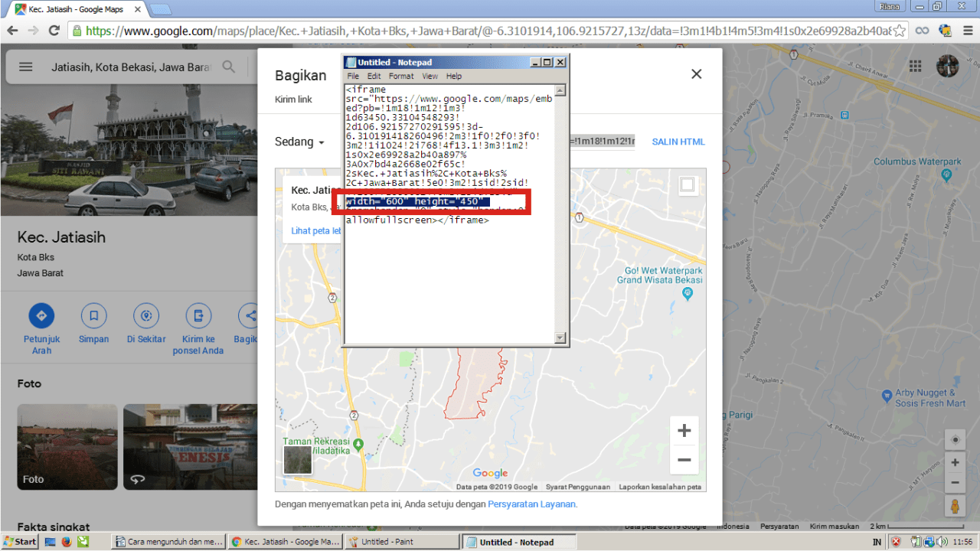Click the Petunjuk Arah directions icon

point(41,315)
